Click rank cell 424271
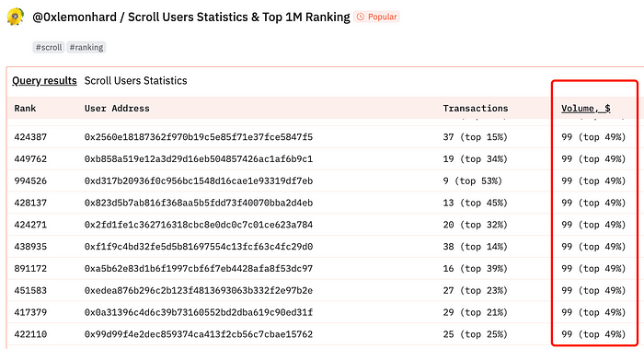The width and height of the screenshot is (644, 349). click(x=30, y=225)
